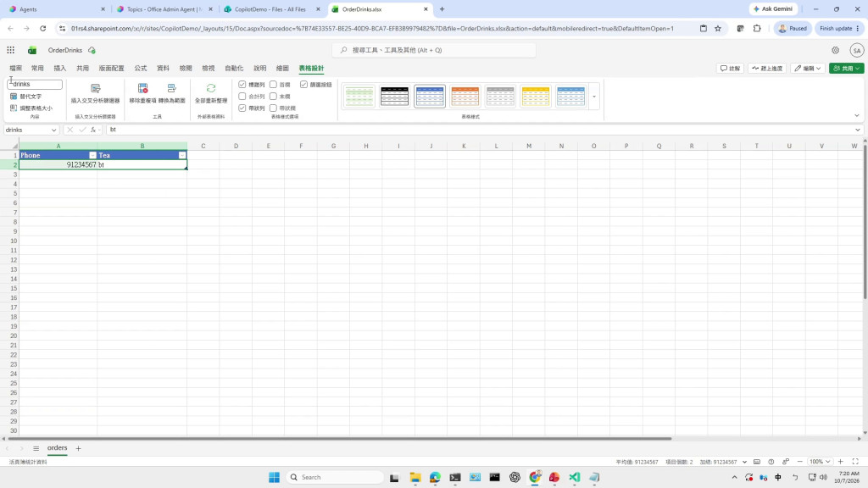Toggle the Banded Rows (帶狀列) checkbox

click(x=242, y=108)
